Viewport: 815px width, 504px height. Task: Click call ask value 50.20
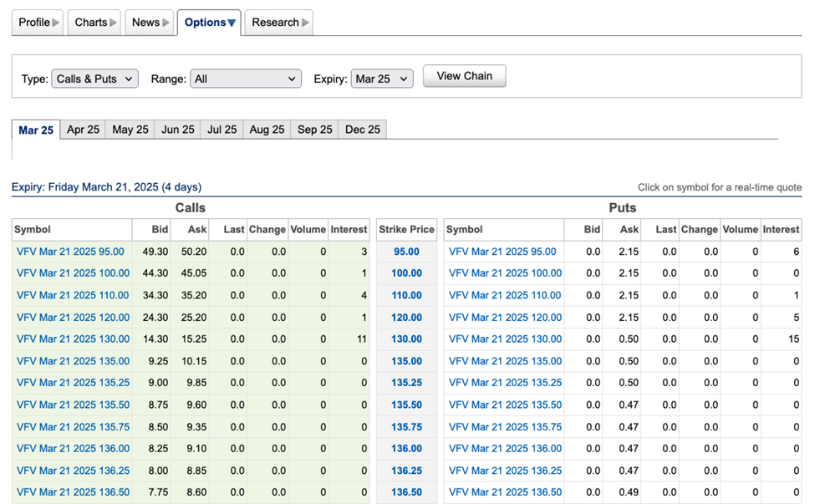click(x=194, y=252)
